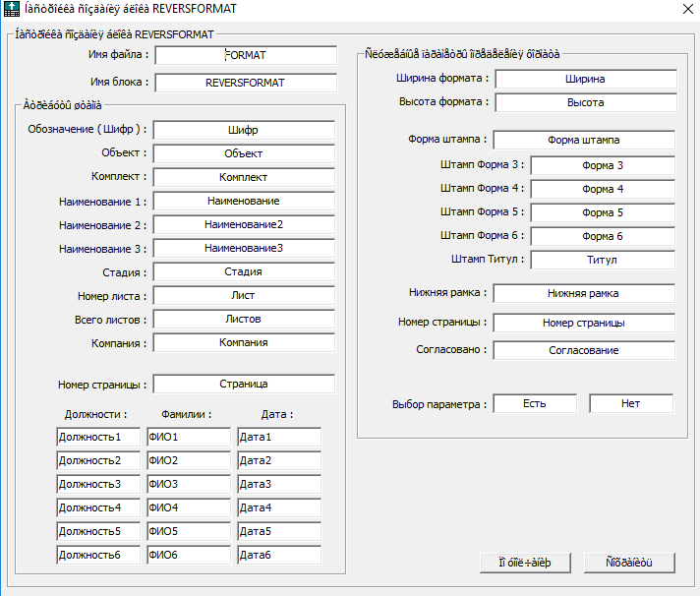Screen dimensions: 700x596
Task: Click the rightmost button at dialog bottom
Action: click(629, 563)
